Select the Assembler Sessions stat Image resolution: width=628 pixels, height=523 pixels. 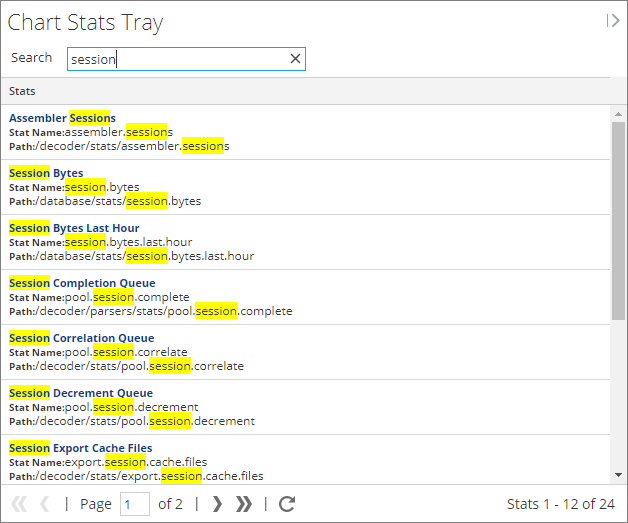point(62,118)
